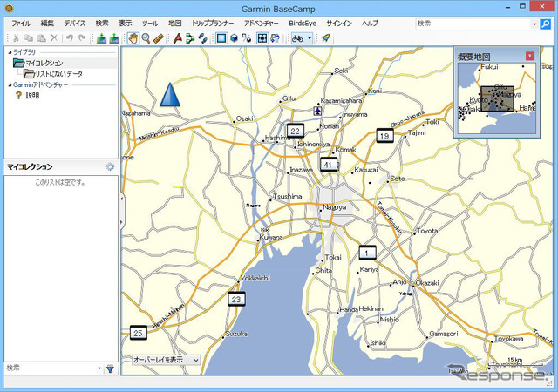Click the Redo arrow icon
The height and width of the screenshot is (392, 558).
coord(82,37)
